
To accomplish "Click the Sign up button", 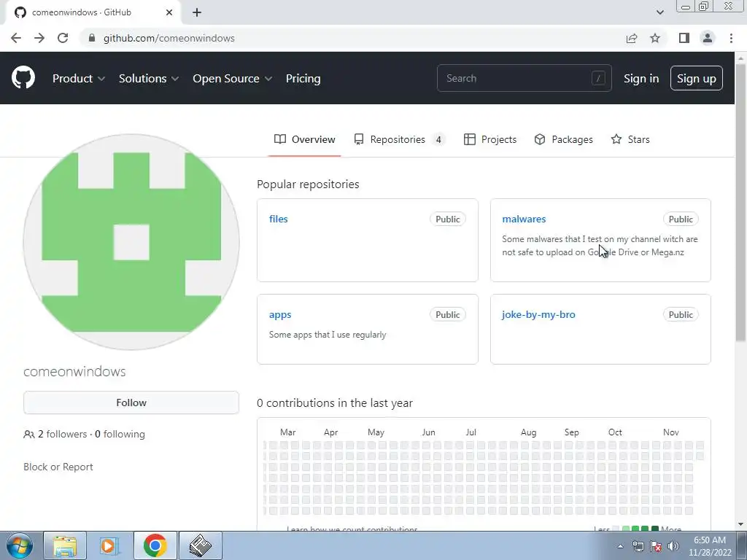I will click(696, 78).
